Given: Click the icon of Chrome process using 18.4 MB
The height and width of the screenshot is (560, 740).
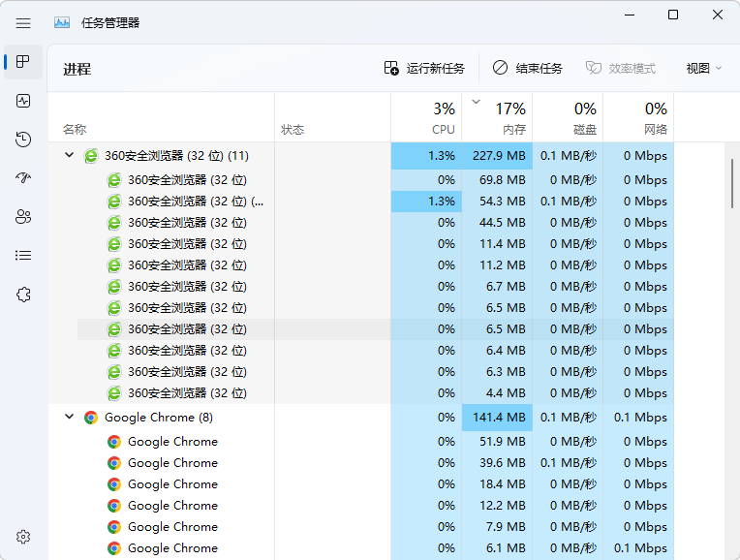Looking at the screenshot, I should click(113, 484).
